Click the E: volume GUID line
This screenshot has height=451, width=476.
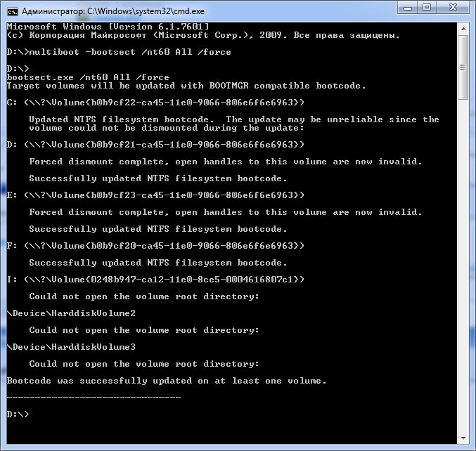coord(155,195)
